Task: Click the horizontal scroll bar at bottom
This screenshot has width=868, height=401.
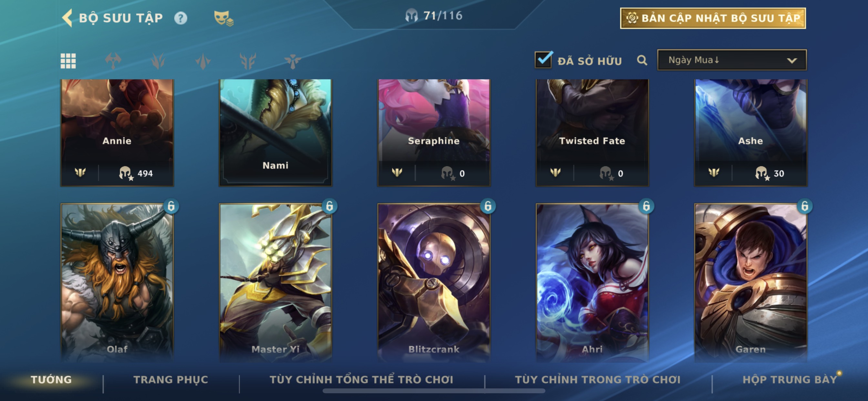Action: tap(434, 391)
